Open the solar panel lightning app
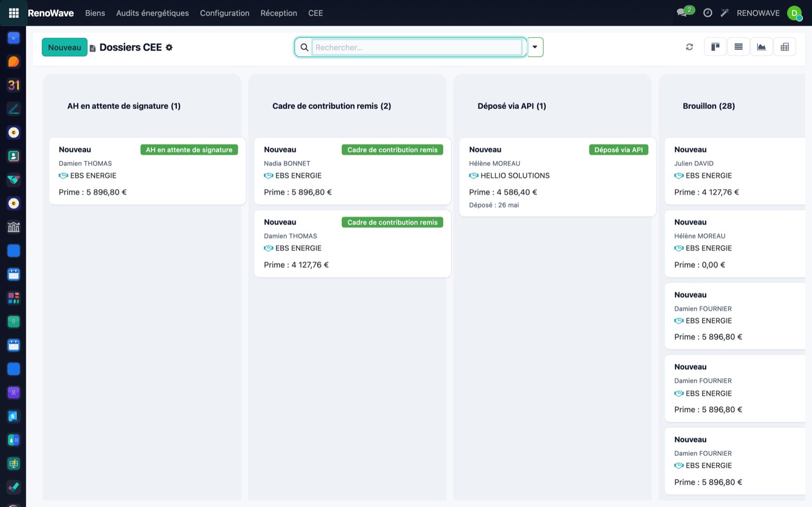 pyautogui.click(x=14, y=464)
